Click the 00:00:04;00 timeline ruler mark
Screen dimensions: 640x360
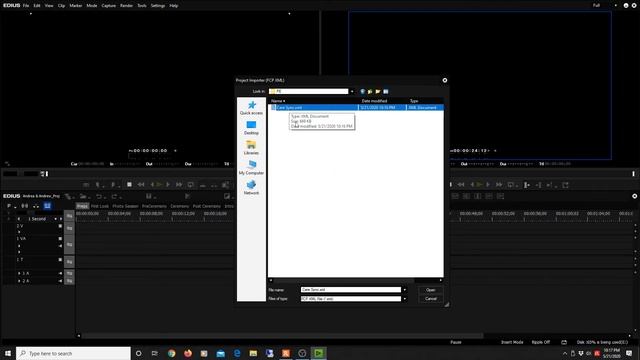[119, 213]
